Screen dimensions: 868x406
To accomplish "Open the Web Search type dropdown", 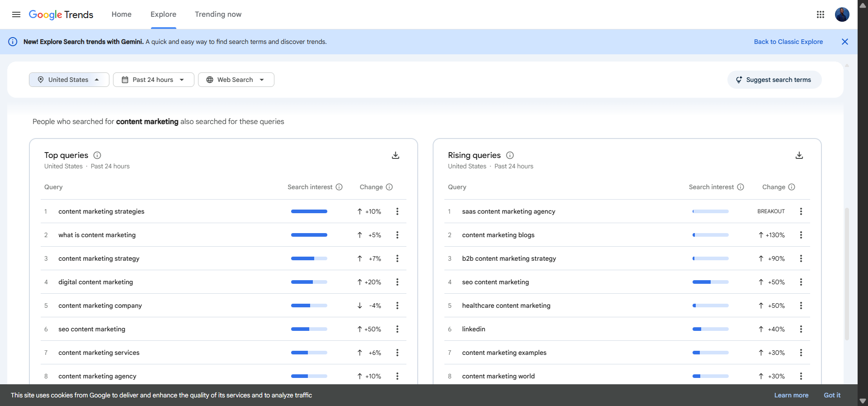I will 236,80.
